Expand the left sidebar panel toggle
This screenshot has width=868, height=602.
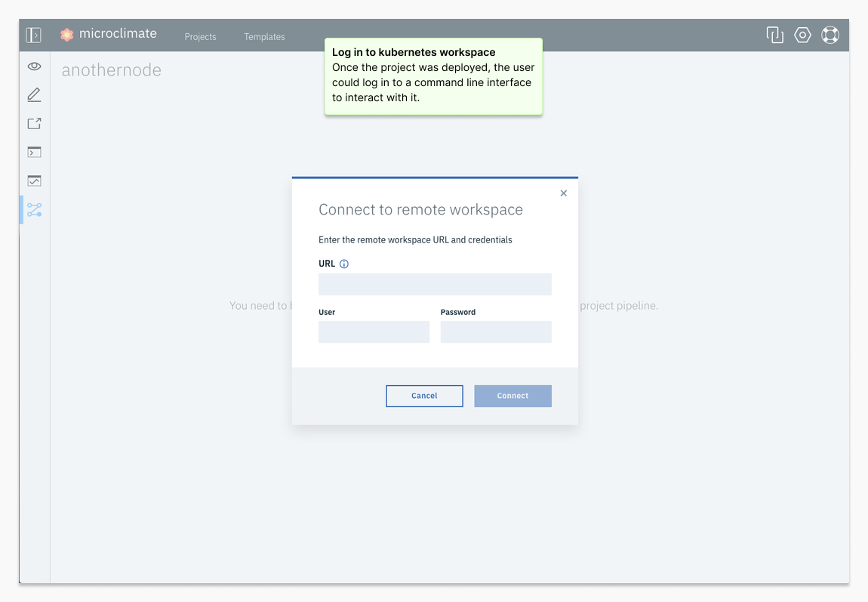tap(33, 35)
